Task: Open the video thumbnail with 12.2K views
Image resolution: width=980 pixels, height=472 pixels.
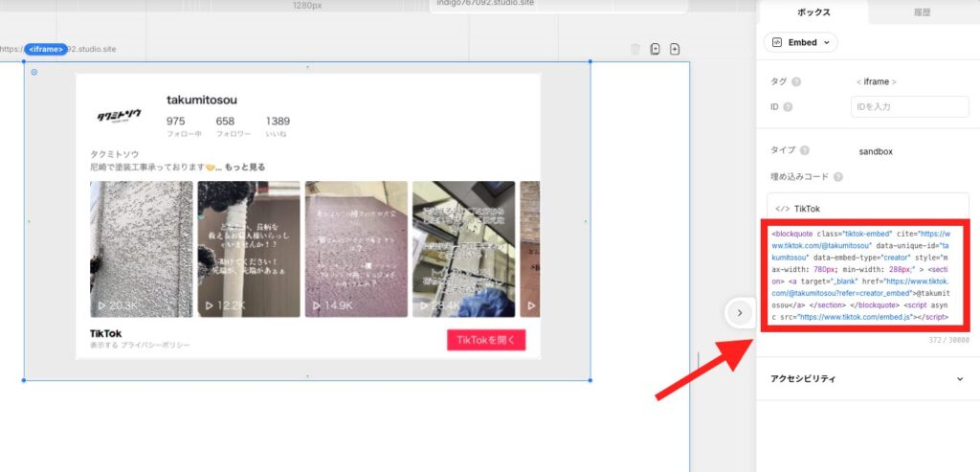Action: click(x=249, y=249)
